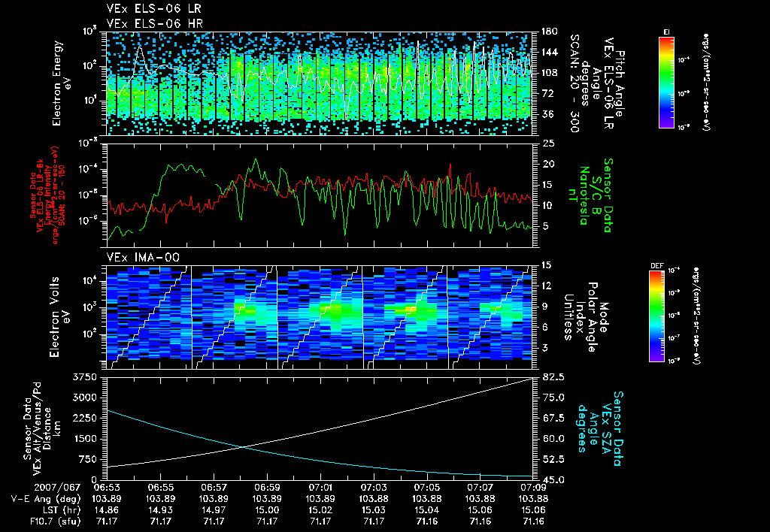770x532 pixels.
Task: Click the 180 pitch angle tick label
Action: point(549,32)
